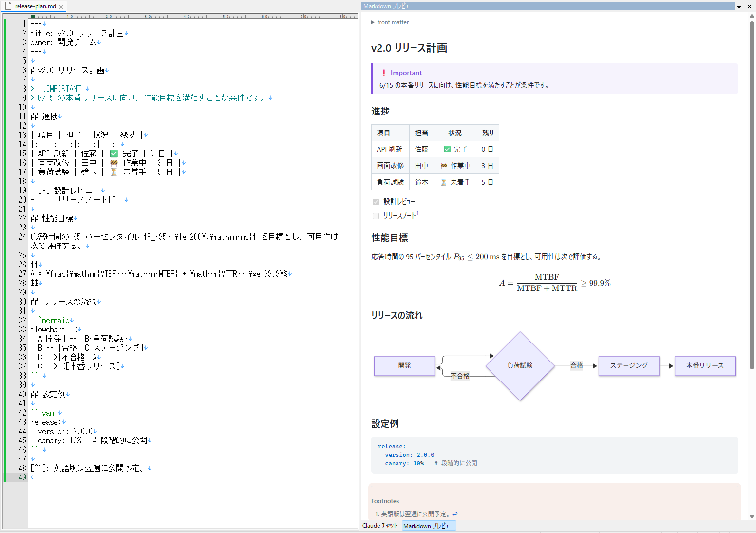The height and width of the screenshot is (533, 756).
Task: Click the horizontal ruler above the editor
Action: tap(195, 16)
